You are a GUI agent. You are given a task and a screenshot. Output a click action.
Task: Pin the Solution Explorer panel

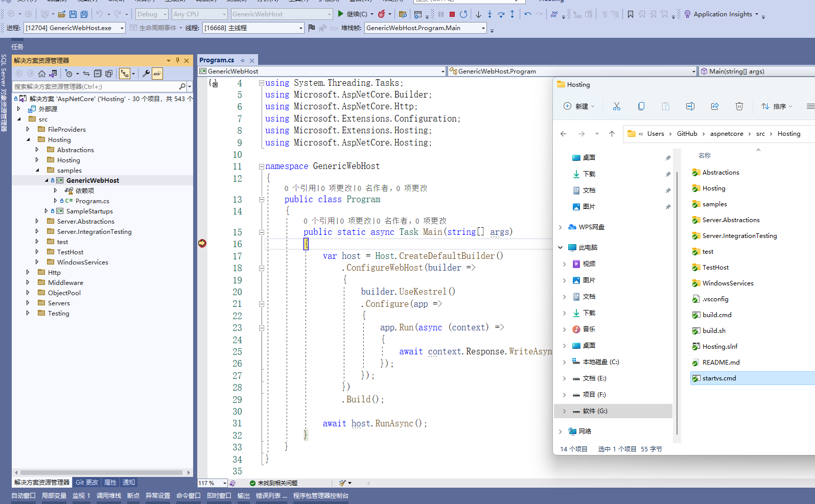click(x=177, y=60)
